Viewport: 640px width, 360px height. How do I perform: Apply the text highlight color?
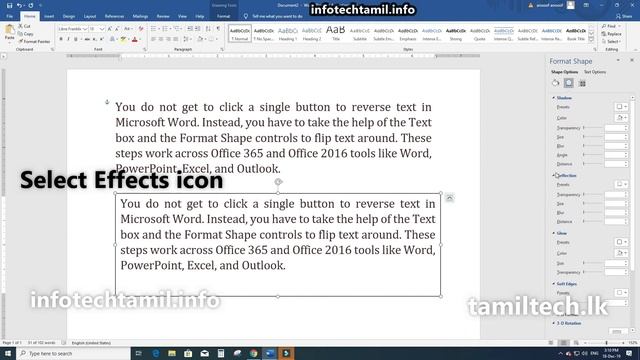pos(124,39)
